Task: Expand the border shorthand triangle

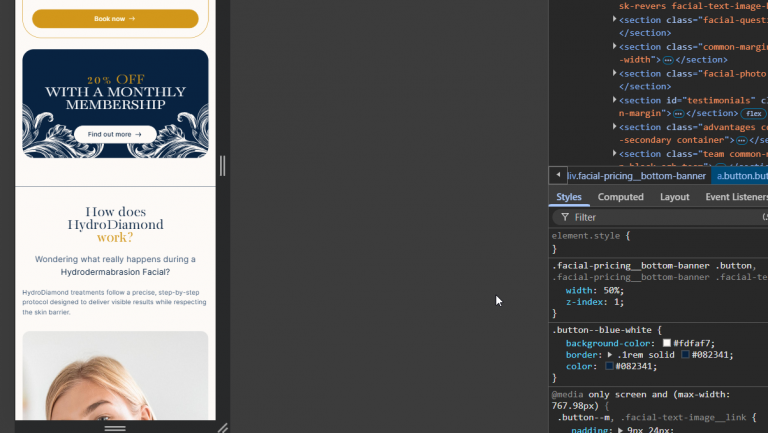Action: [610, 355]
